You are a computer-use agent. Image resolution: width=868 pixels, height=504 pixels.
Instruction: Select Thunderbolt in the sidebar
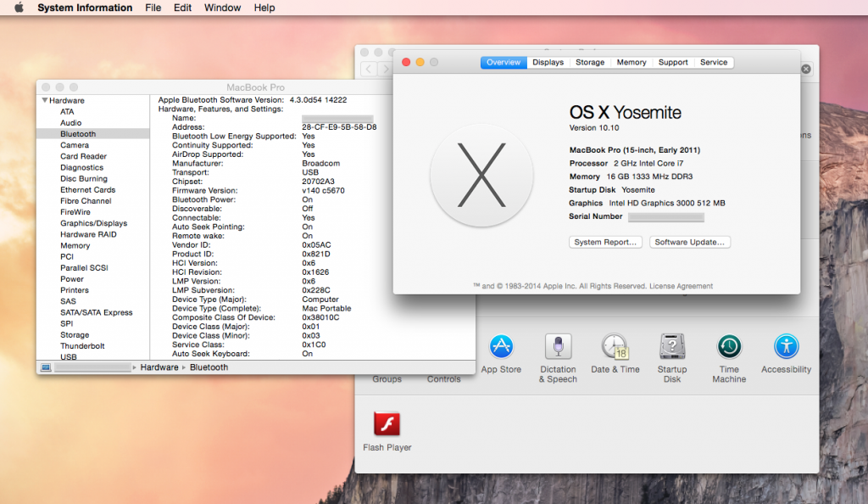(x=82, y=345)
